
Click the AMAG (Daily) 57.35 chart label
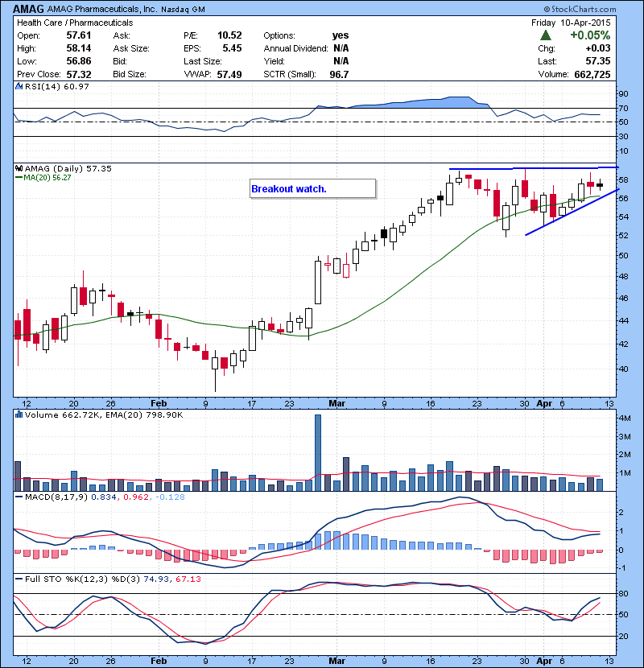point(68,169)
